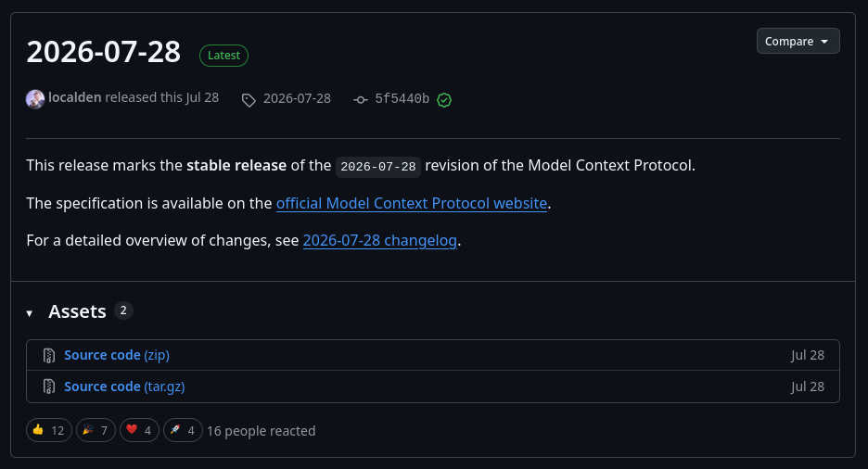This screenshot has height=469, width=868.
Task: Download Source code (zip)
Action: [117, 355]
